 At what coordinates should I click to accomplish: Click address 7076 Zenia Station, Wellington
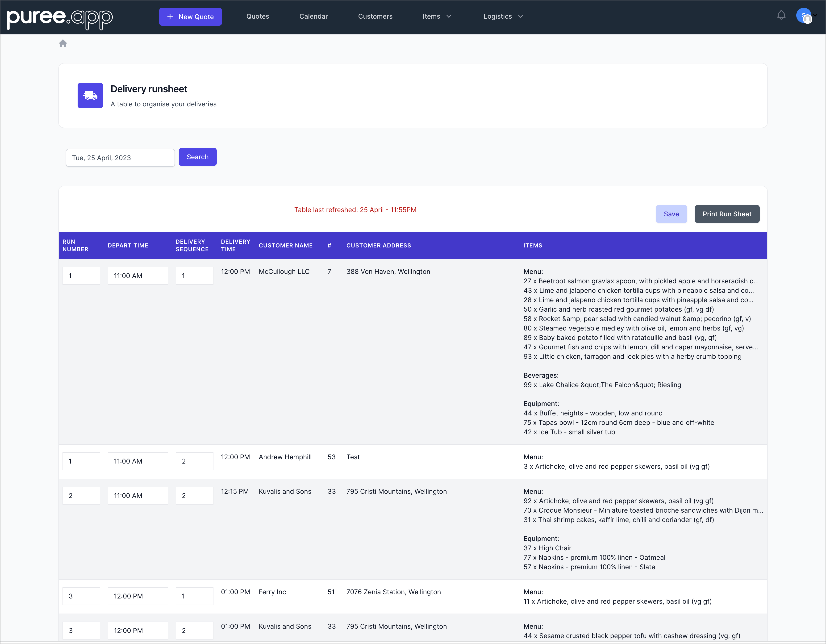[x=394, y=592]
